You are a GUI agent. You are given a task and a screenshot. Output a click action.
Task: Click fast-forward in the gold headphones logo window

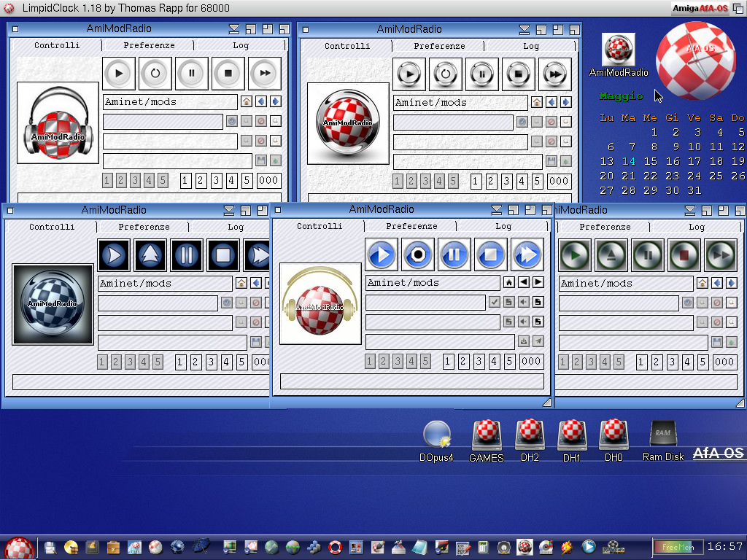(x=527, y=255)
